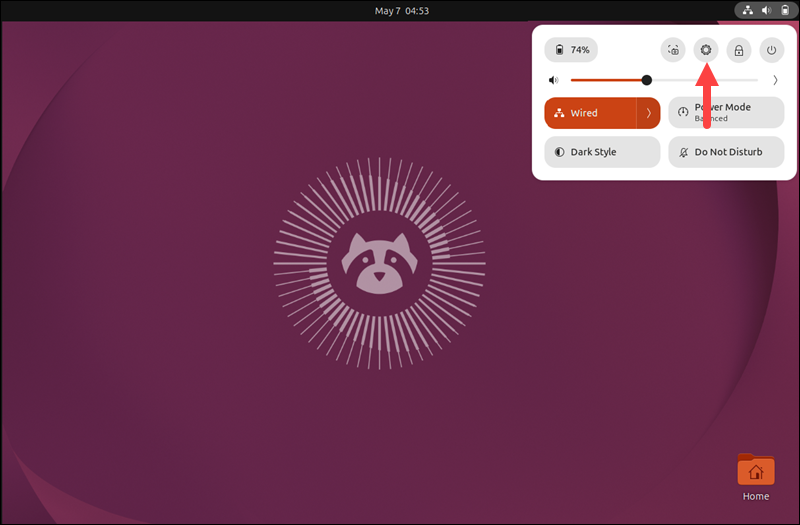Open Settings via the gear icon
This screenshot has height=525, width=800.
click(706, 50)
